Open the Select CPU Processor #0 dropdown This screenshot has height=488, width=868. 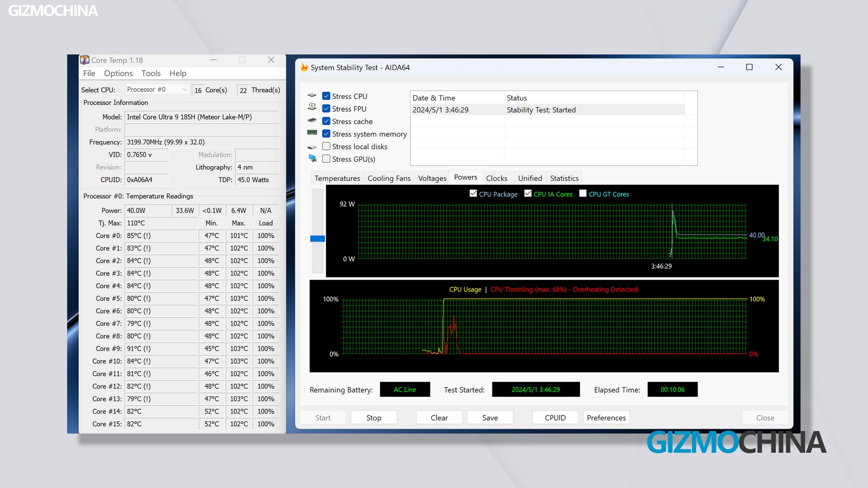click(x=157, y=89)
